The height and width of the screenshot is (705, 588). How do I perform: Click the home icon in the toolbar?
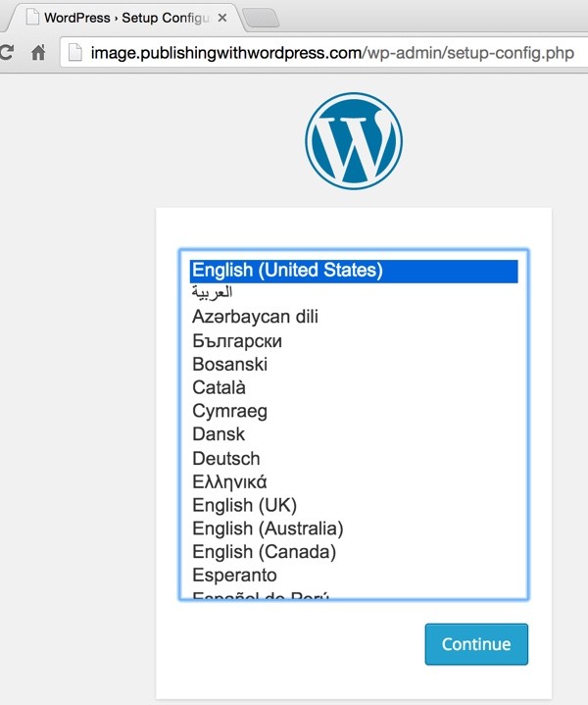tap(38, 53)
